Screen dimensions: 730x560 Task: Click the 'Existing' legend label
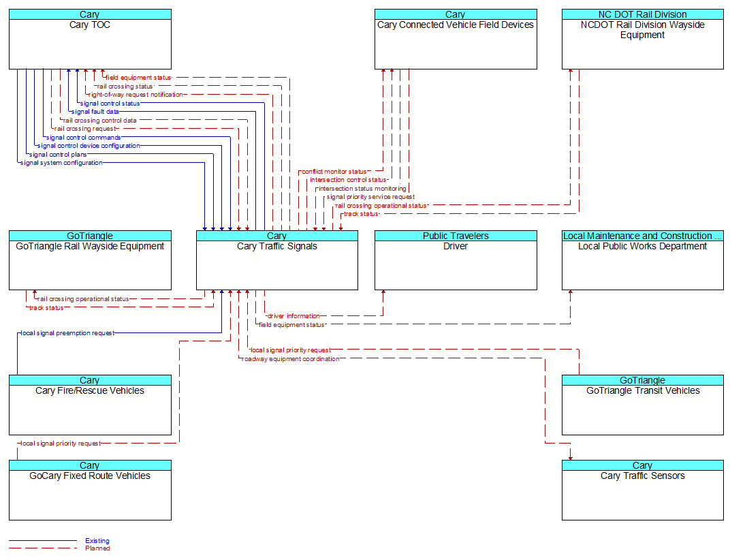coord(97,540)
